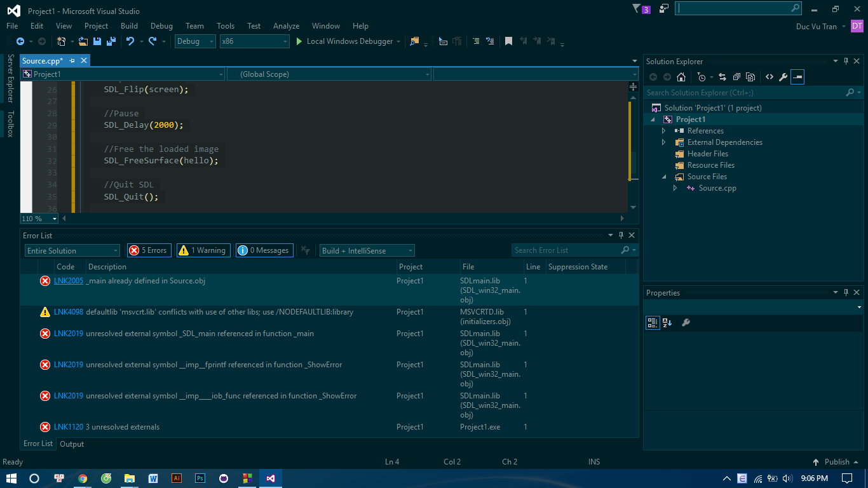Start the Local Windows Debugger

pyautogui.click(x=344, y=41)
